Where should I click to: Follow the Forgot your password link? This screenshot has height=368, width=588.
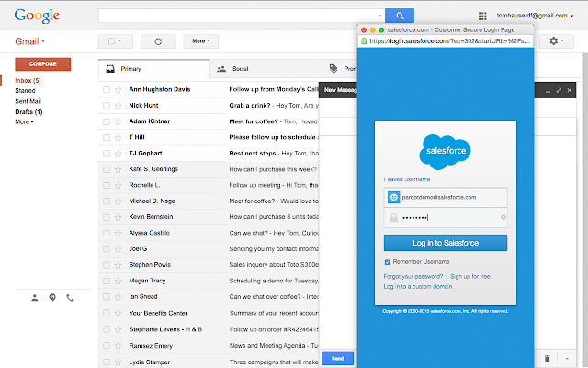pyautogui.click(x=413, y=276)
